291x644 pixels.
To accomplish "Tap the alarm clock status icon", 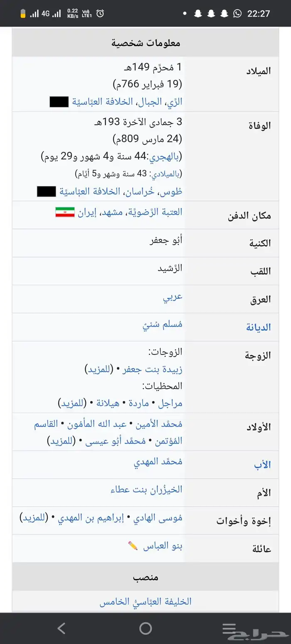I will 100,13.
